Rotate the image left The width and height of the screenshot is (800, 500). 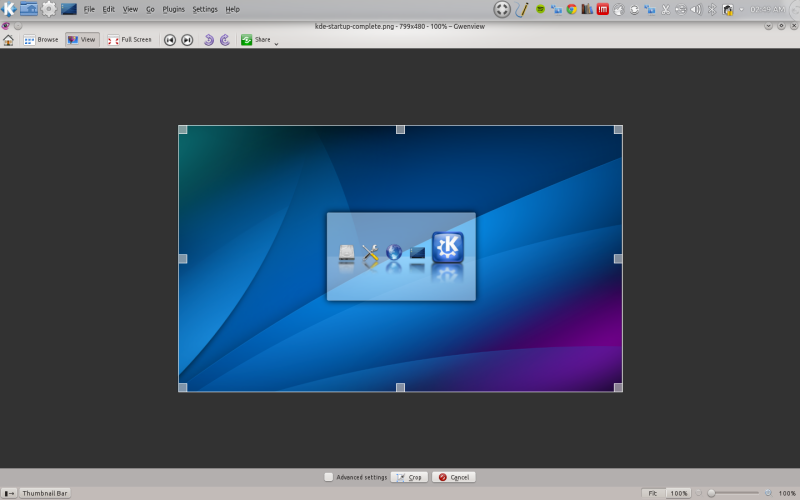[208, 40]
